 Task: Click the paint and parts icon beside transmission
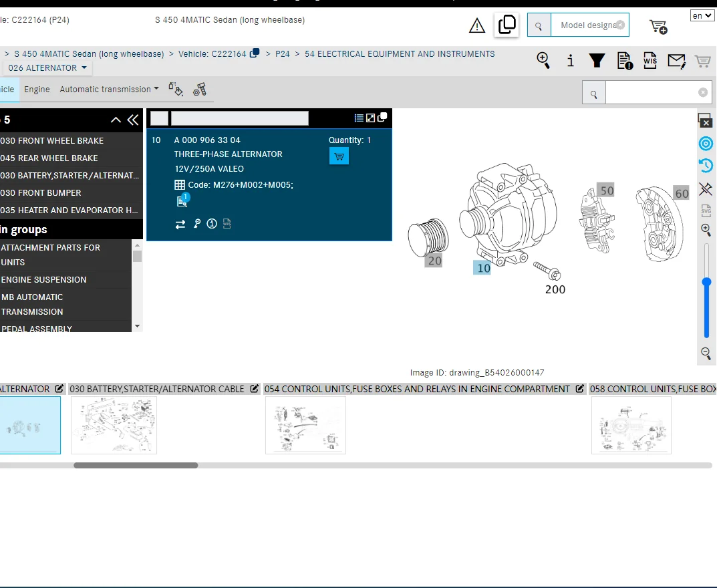[x=176, y=89]
